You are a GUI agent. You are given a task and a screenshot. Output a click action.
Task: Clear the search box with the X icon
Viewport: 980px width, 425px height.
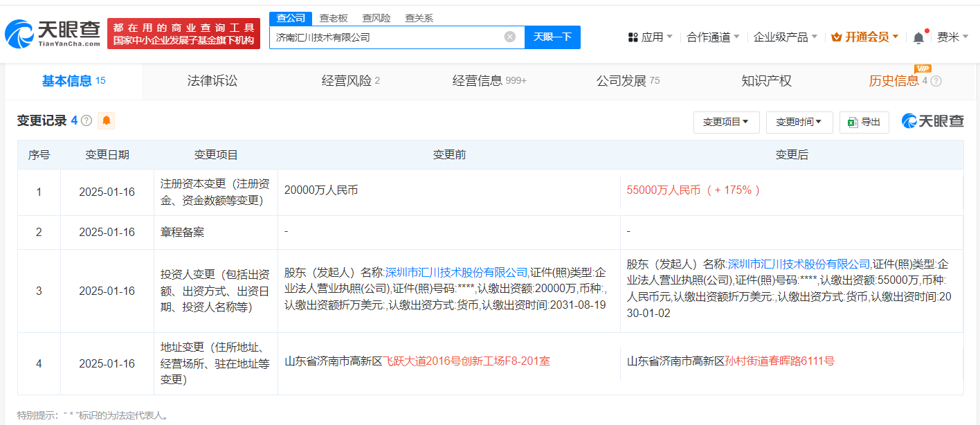510,37
